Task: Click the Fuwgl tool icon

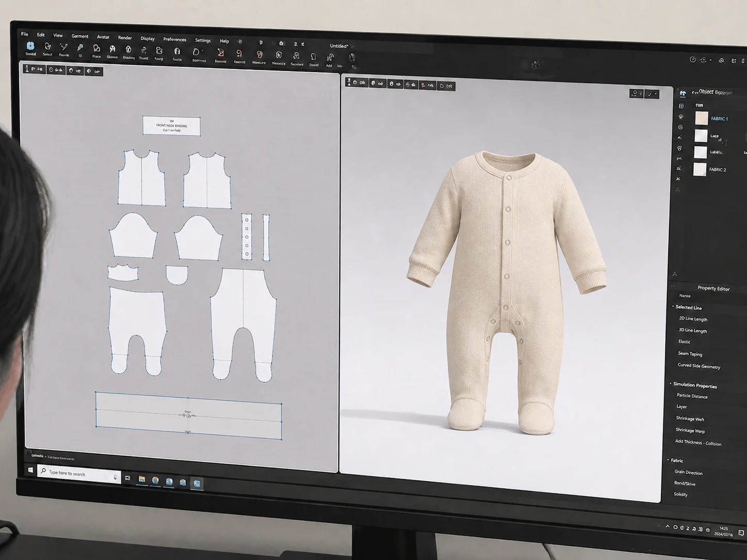Action: 159,51
